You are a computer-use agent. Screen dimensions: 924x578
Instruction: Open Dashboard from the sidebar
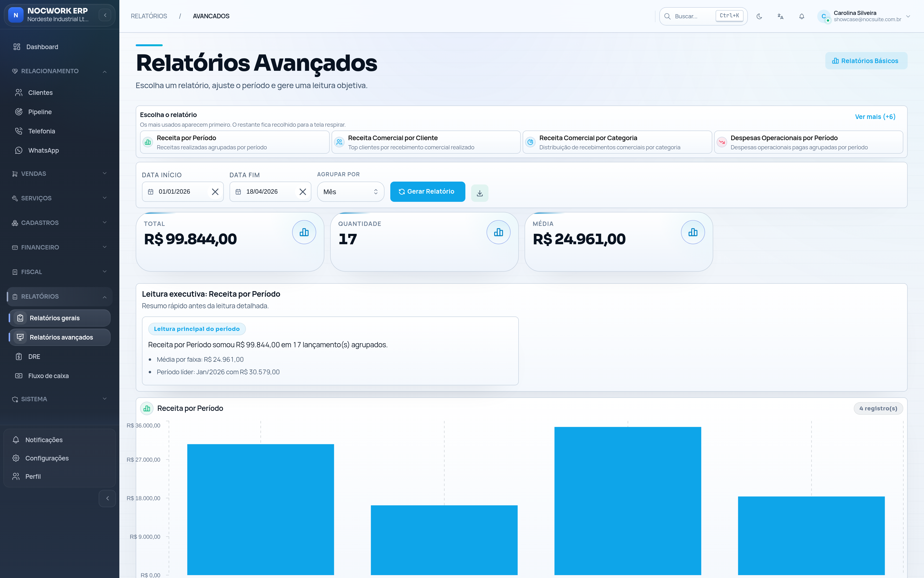(x=60, y=47)
